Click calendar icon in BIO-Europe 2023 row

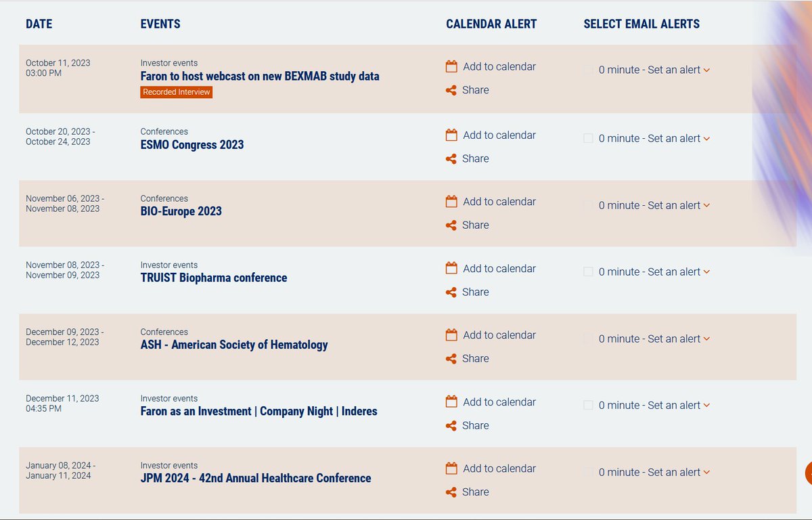[451, 201]
